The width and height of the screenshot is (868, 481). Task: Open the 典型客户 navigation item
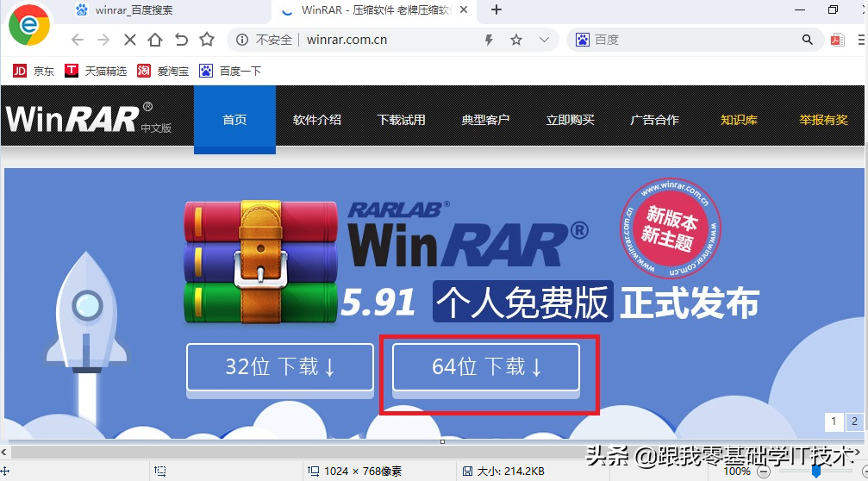pyautogui.click(x=485, y=120)
